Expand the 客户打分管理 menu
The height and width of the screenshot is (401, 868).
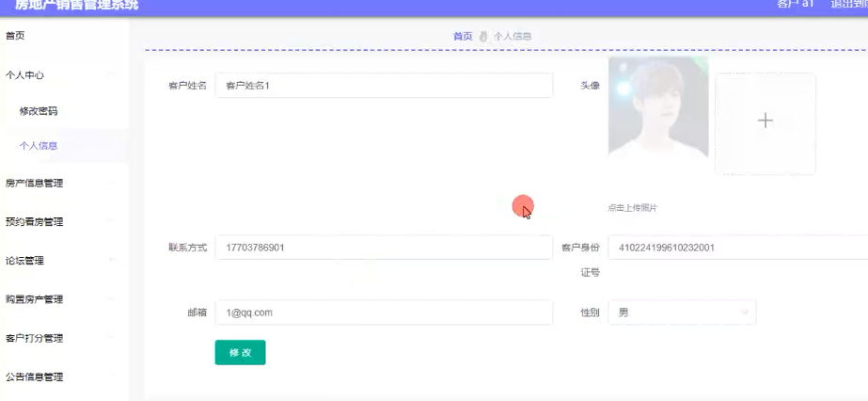pyautogui.click(x=64, y=339)
